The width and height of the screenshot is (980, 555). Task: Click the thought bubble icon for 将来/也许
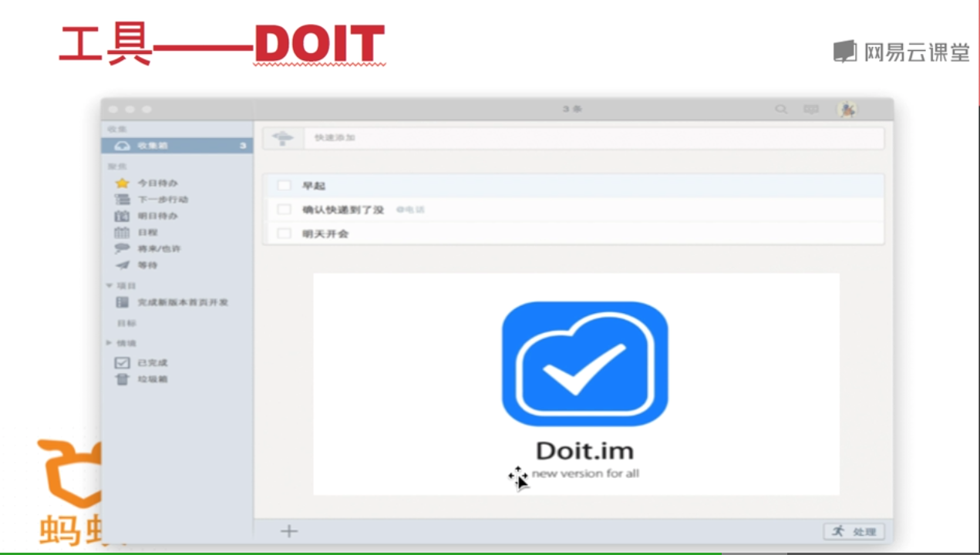pyautogui.click(x=122, y=248)
